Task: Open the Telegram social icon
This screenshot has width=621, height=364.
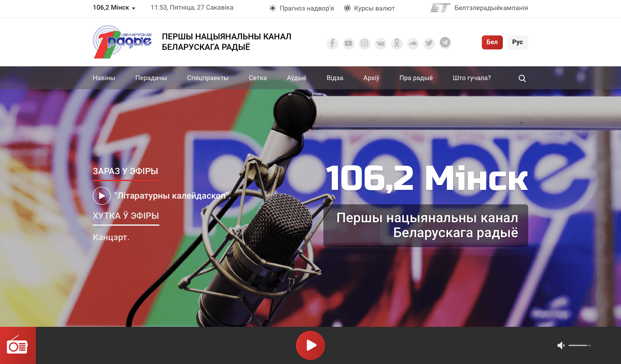Action: pyautogui.click(x=445, y=42)
